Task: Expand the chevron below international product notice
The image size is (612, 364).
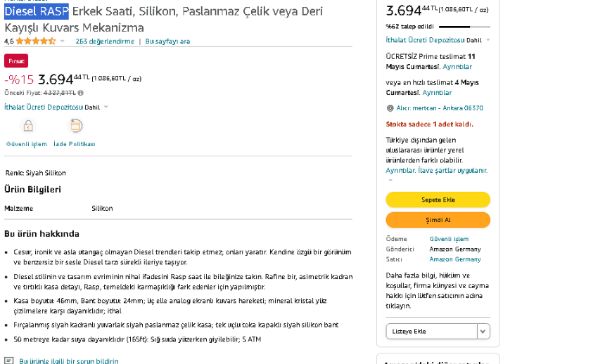Action: coord(390,180)
